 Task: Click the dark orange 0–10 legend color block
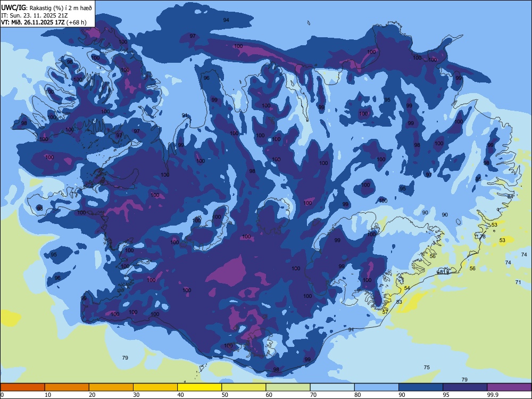(22, 387)
